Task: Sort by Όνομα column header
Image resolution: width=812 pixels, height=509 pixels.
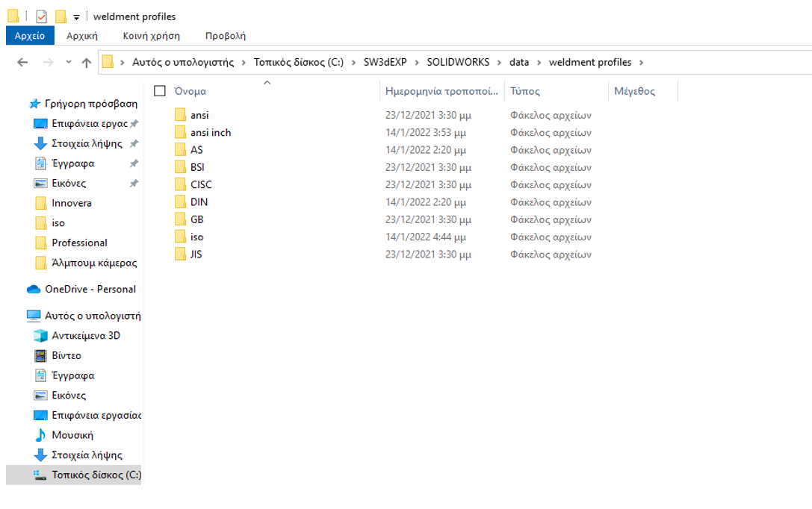Action: pyautogui.click(x=190, y=91)
